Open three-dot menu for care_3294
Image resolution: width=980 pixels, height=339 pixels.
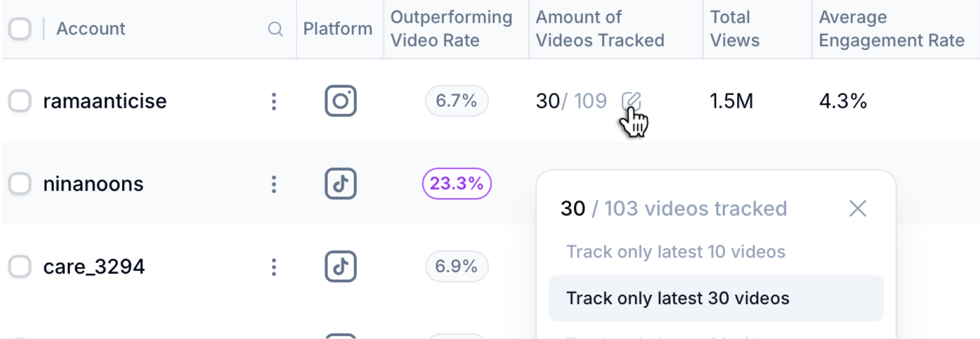274,267
